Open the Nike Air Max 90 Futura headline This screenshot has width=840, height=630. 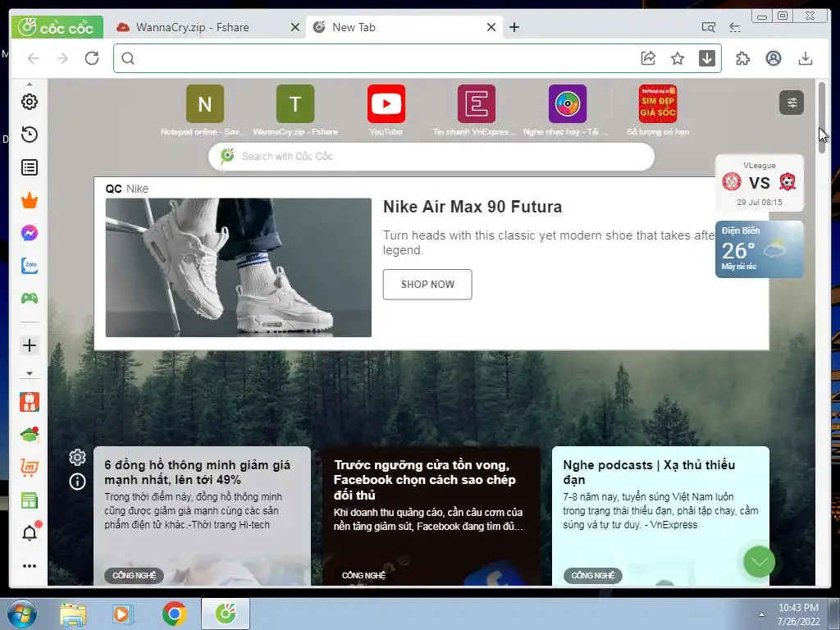(x=472, y=207)
